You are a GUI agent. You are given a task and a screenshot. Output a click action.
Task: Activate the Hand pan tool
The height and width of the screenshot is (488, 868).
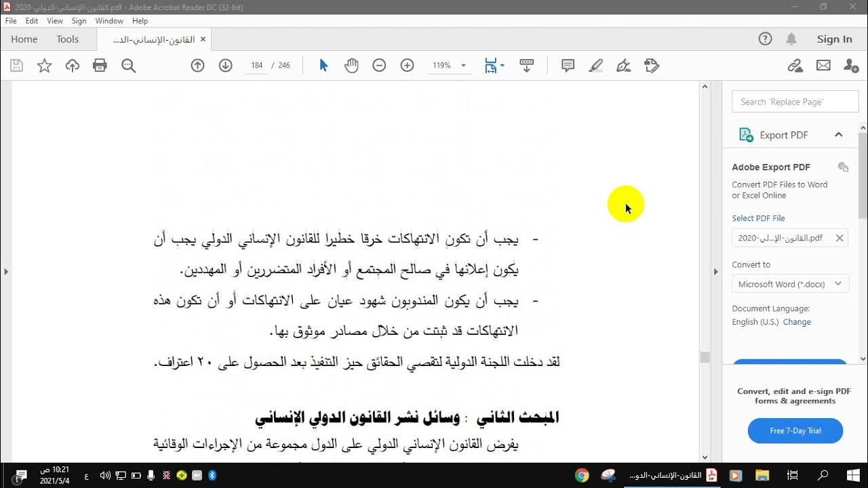point(351,66)
